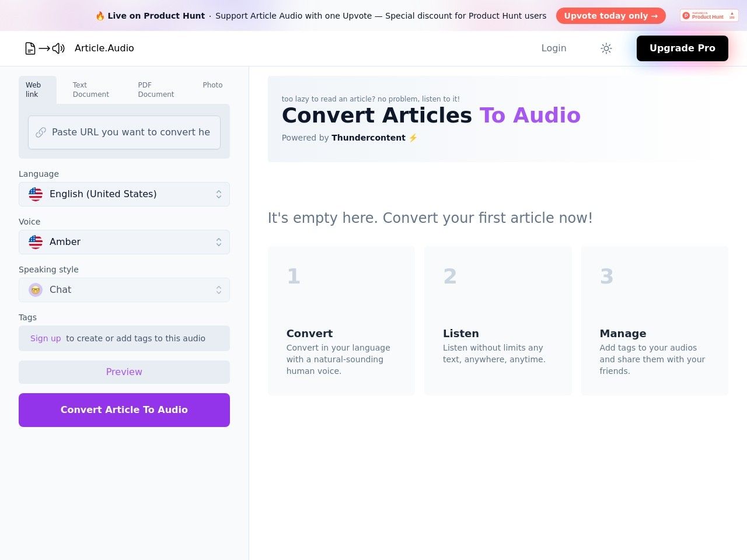Click the 'too lazy to read an article' tagline

pyautogui.click(x=371, y=99)
